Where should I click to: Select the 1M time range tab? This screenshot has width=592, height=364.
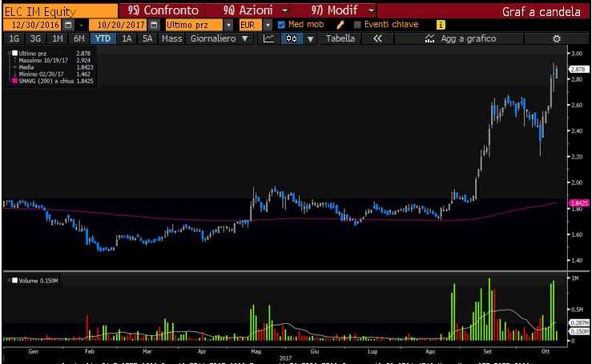(x=58, y=38)
